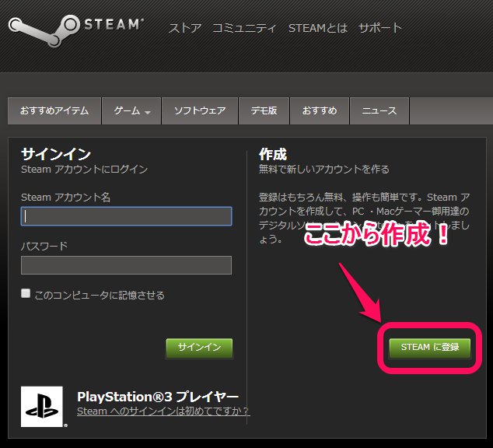Click Steam アカウントにログイン subtitle text
Viewport: 493px width, 448px height.
[84, 170]
